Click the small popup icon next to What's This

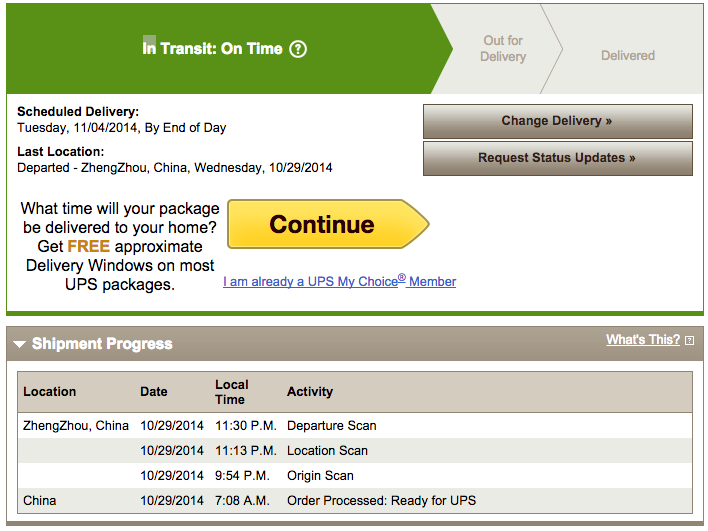689,340
